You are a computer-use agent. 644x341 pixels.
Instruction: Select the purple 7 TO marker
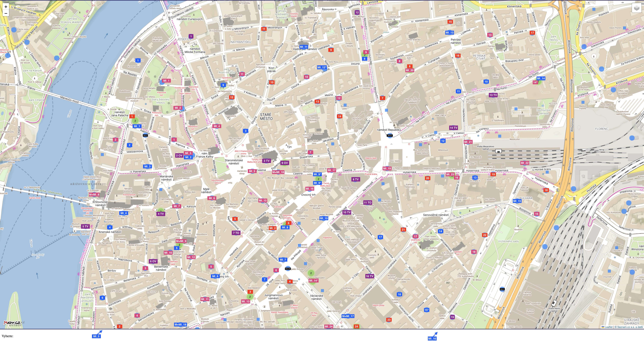click(x=236, y=233)
